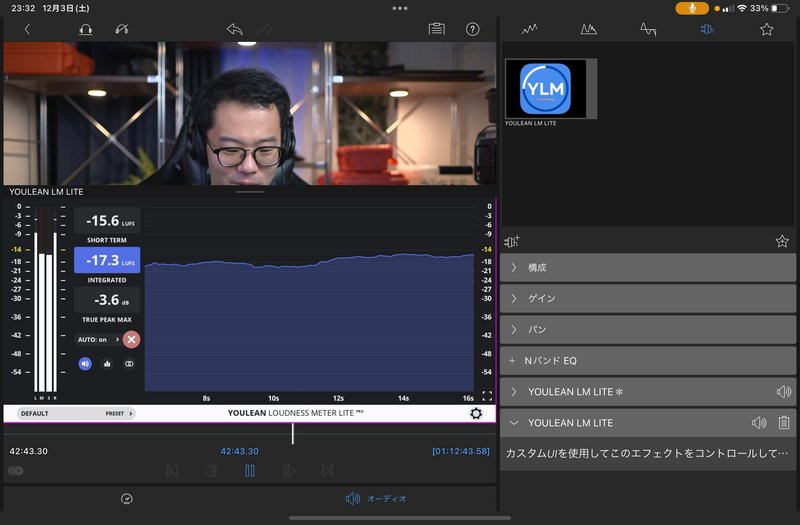The height and width of the screenshot is (525, 800).
Task: Tap the Wi-Fi status icon
Action: coord(742,8)
